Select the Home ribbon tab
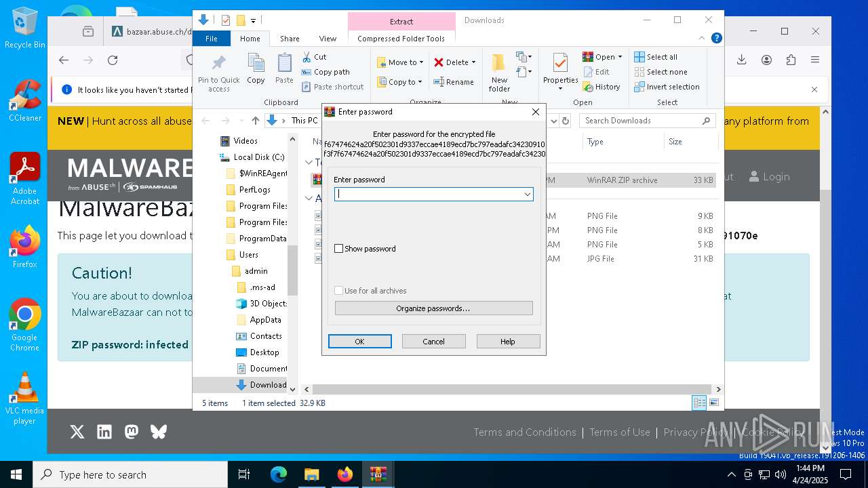This screenshot has width=868, height=488. pos(250,39)
